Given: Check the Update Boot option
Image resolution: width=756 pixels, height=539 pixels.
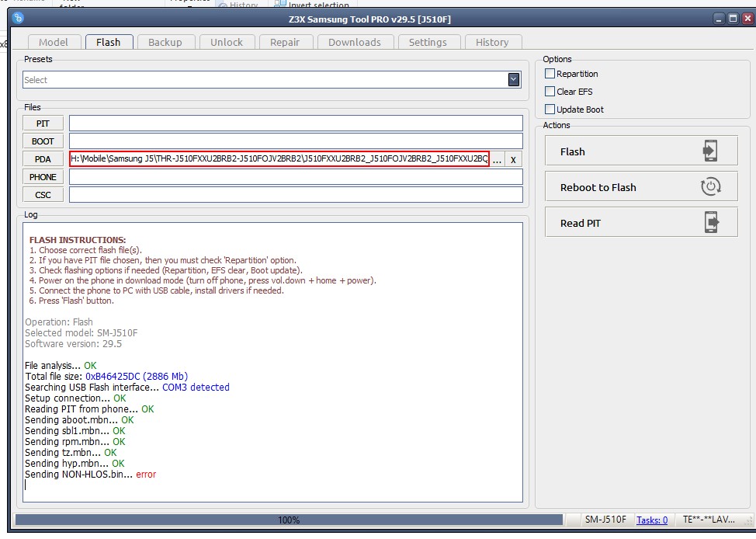Looking at the screenshot, I should click(550, 109).
